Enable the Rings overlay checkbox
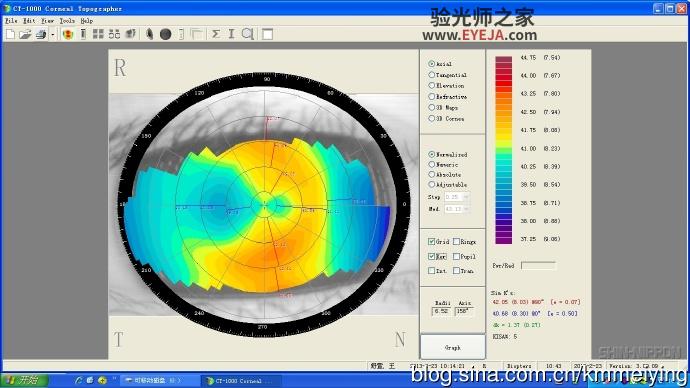 click(456, 242)
